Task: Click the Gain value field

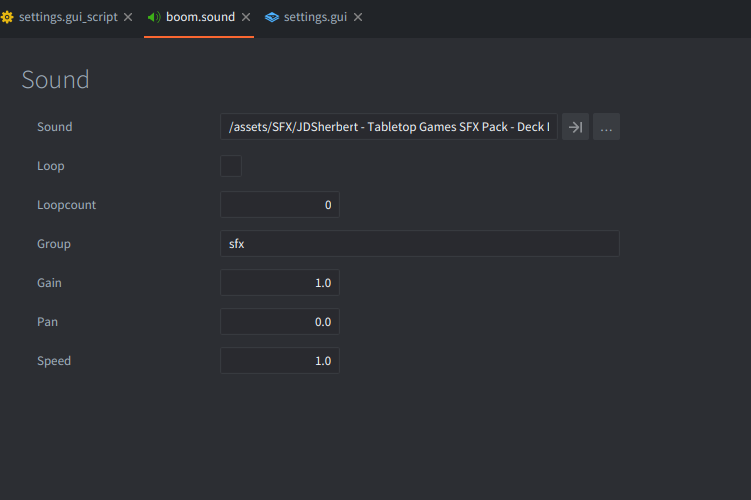Action: pyautogui.click(x=280, y=283)
